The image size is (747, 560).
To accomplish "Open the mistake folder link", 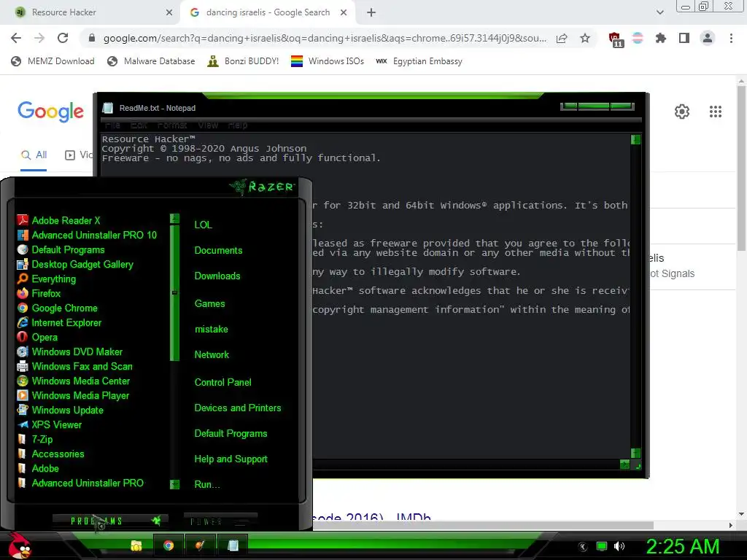I will click(x=211, y=330).
